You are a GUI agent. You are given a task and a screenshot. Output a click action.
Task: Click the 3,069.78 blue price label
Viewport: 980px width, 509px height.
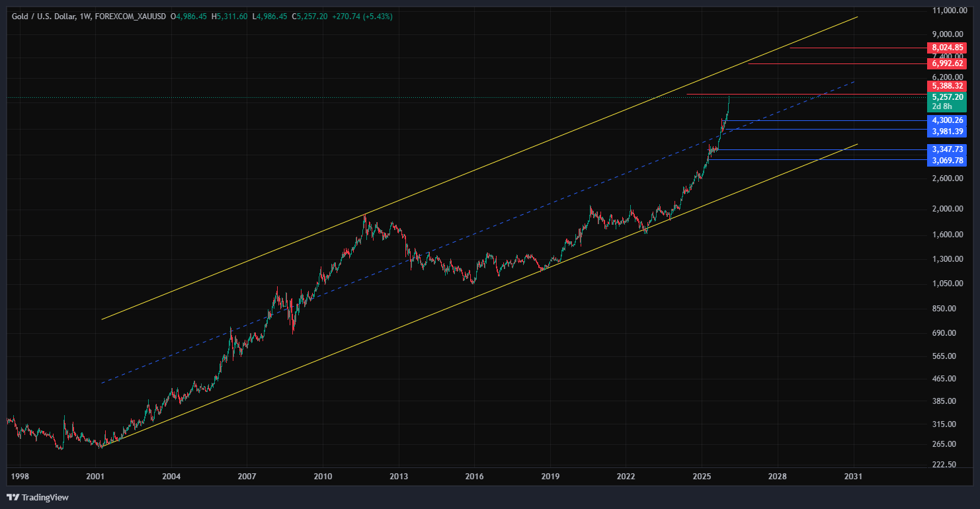(948, 160)
